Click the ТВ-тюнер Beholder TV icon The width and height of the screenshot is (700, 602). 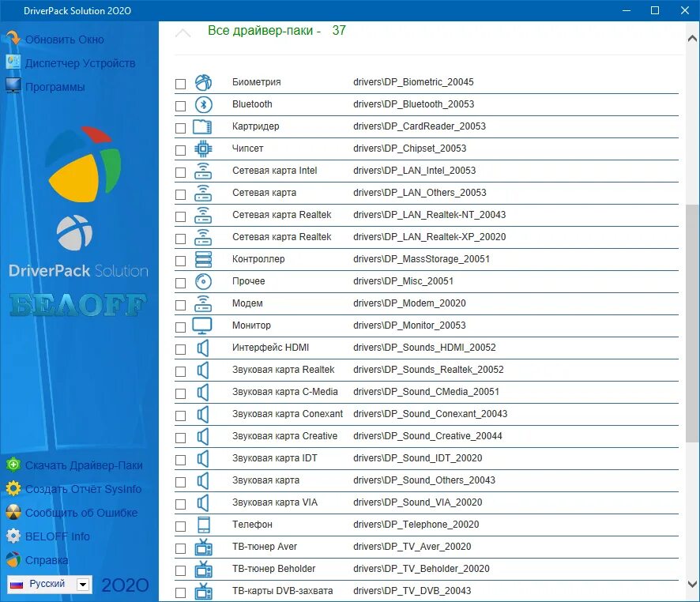pos(204,569)
